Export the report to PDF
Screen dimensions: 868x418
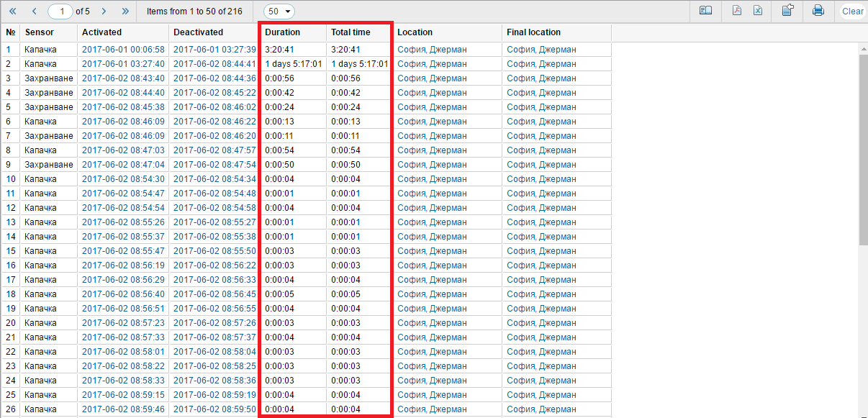point(737,11)
